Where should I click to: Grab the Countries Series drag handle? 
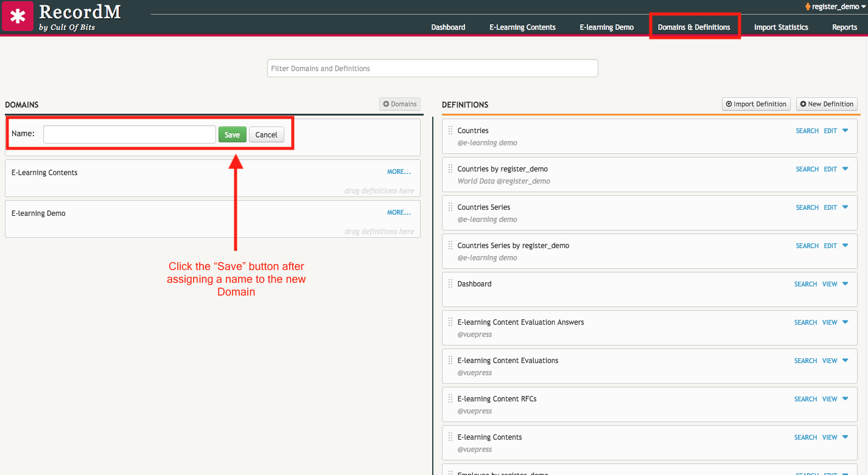tap(450, 207)
